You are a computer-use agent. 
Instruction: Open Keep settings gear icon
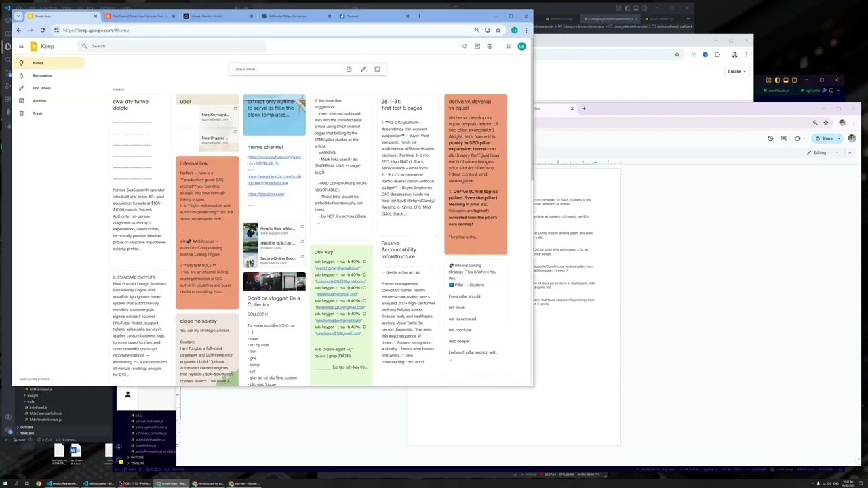click(x=490, y=46)
